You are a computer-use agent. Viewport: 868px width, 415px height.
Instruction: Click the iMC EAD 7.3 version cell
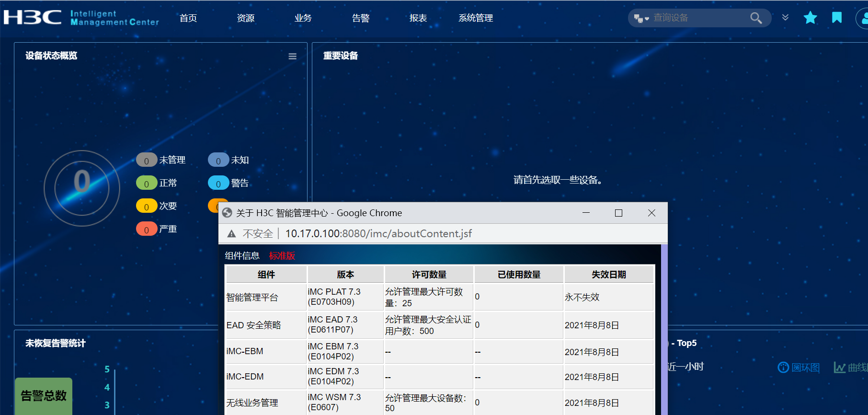tap(345, 325)
